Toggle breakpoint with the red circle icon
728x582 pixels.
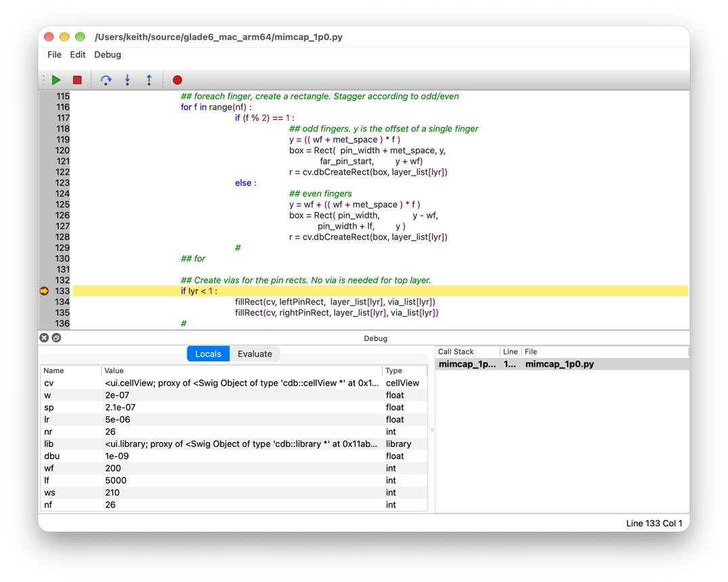pyautogui.click(x=177, y=80)
